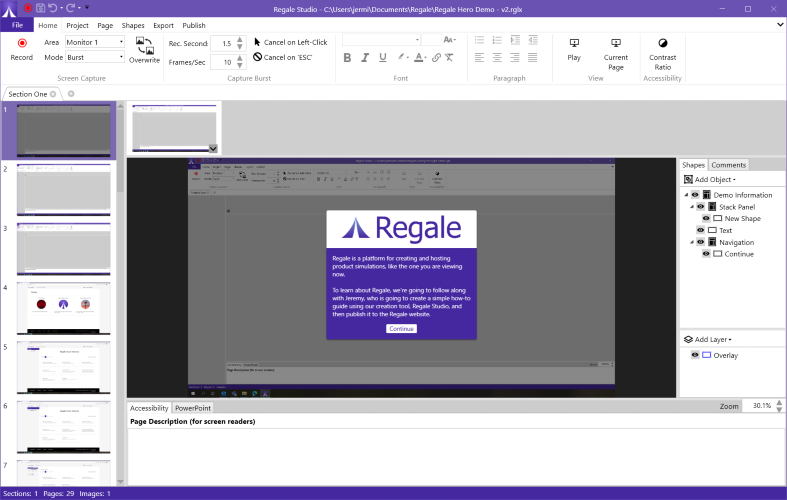The height and width of the screenshot is (500, 787).
Task: Collapse the Stack Panel tree node
Action: tap(692, 207)
